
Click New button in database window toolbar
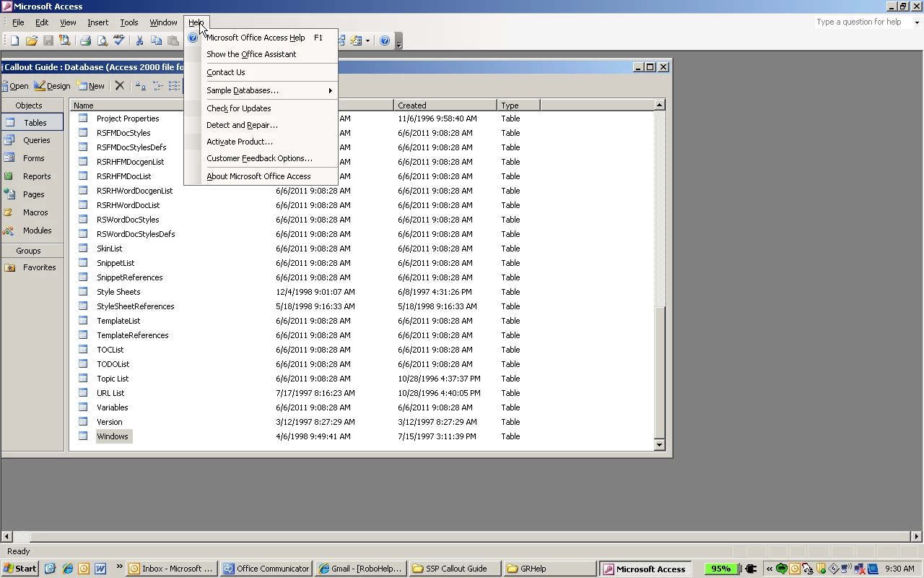coord(91,86)
